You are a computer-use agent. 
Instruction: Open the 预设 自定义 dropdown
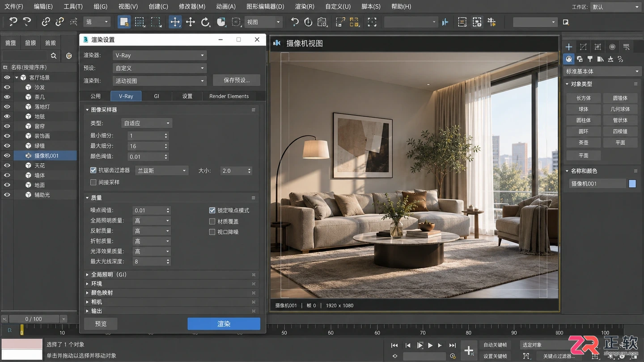click(159, 68)
